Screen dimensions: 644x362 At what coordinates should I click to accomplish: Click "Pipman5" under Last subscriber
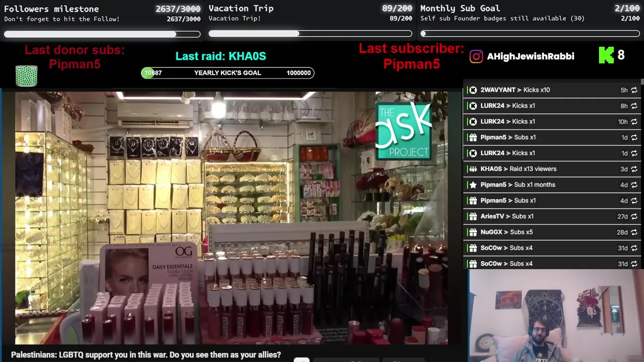coord(412,64)
